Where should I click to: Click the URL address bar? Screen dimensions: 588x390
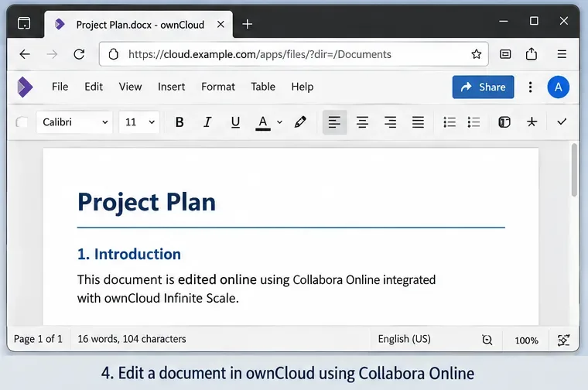pos(294,54)
